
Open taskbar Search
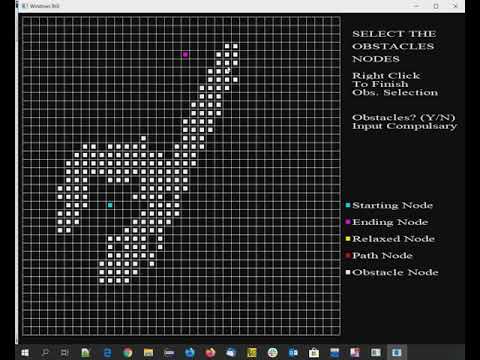tap(45, 352)
